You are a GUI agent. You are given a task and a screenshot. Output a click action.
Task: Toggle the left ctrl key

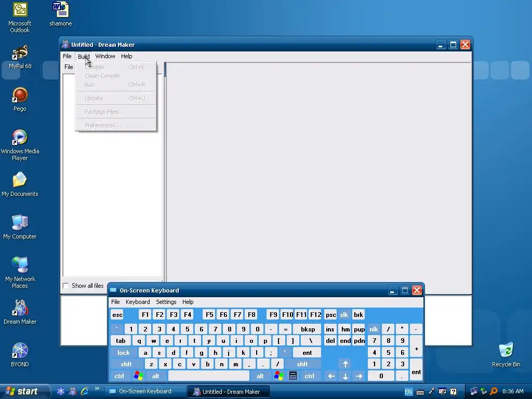pyautogui.click(x=119, y=376)
